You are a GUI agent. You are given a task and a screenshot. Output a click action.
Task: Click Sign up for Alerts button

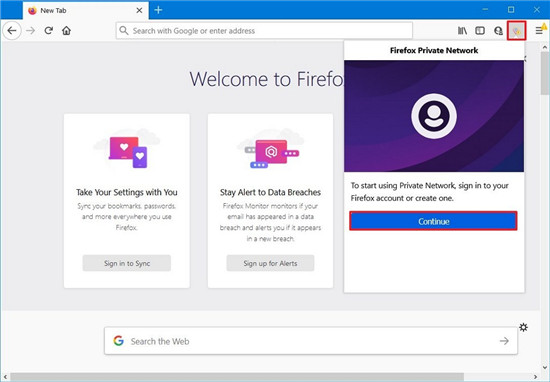tap(270, 263)
